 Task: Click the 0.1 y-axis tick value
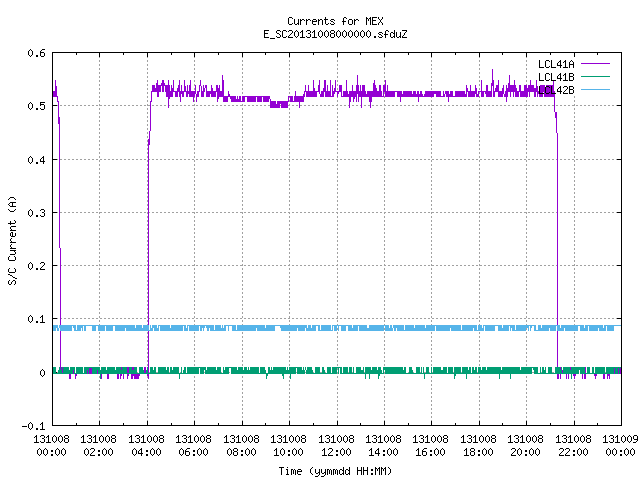tap(36, 319)
